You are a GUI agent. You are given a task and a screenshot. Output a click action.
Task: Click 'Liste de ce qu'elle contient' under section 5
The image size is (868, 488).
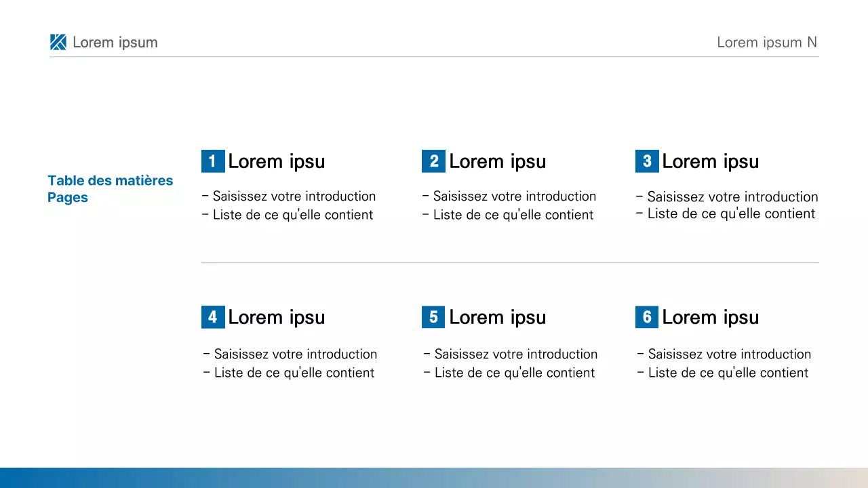pyautogui.click(x=515, y=373)
